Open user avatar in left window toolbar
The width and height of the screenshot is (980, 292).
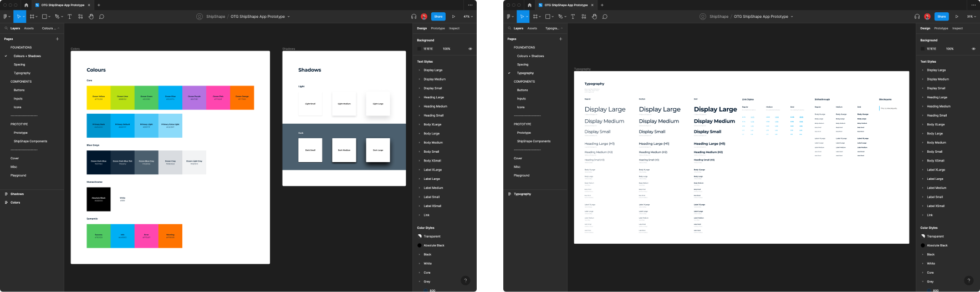pos(424,17)
